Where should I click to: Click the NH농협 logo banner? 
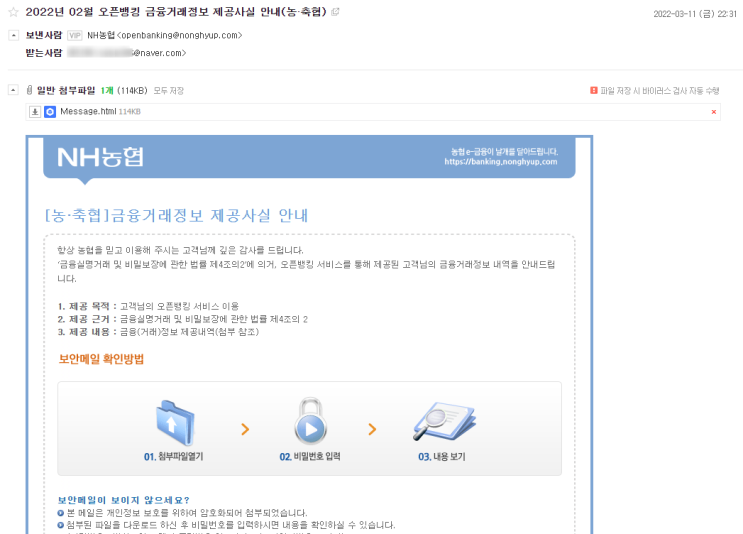(100, 157)
